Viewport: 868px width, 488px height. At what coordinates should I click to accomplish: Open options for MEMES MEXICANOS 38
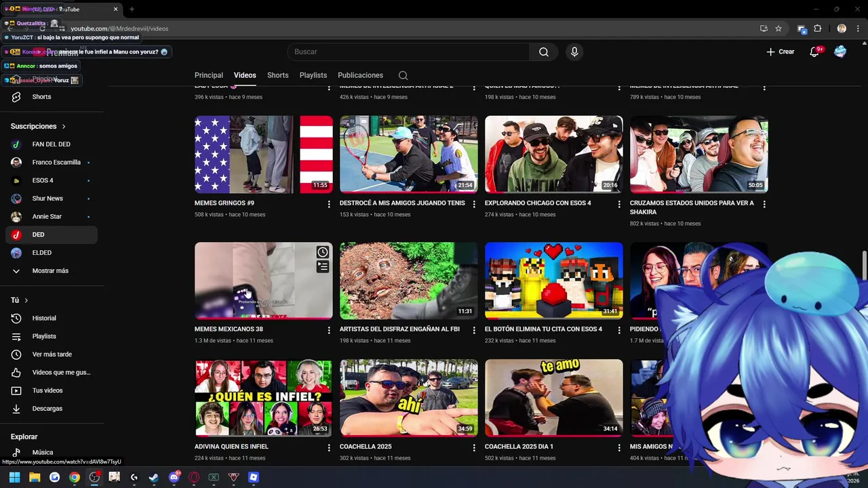tap(329, 330)
